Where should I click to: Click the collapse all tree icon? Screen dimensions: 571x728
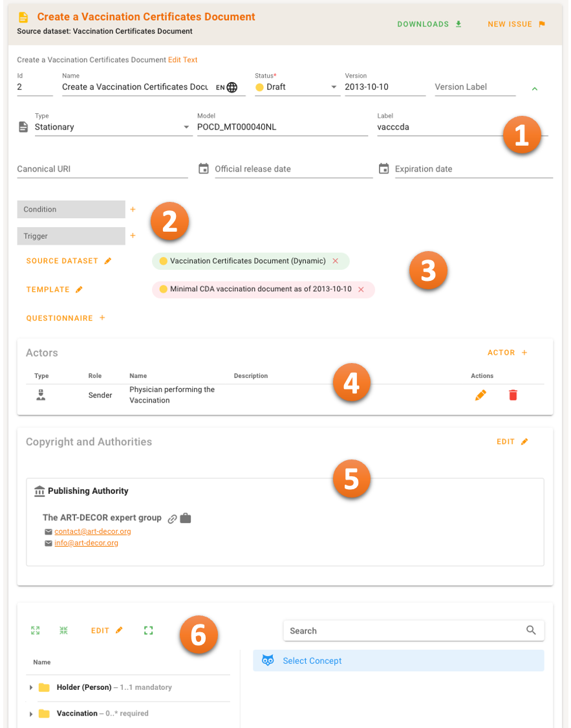click(63, 630)
